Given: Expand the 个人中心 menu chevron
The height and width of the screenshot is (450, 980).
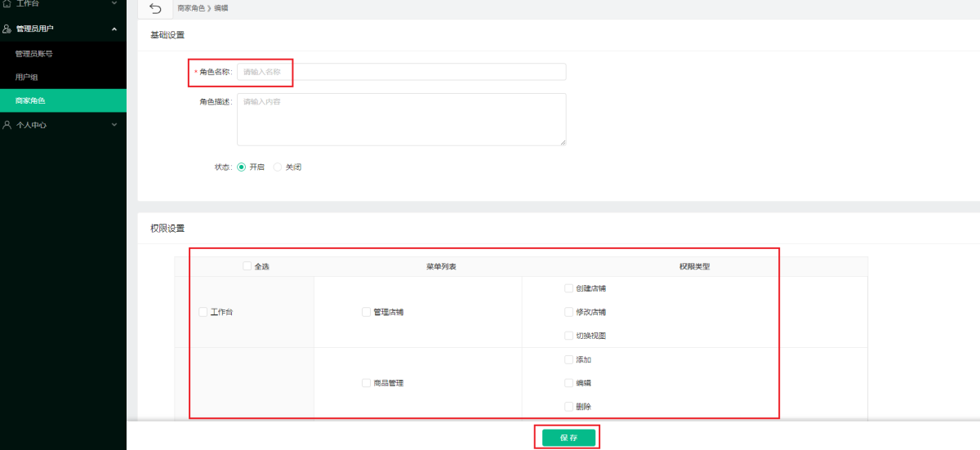Looking at the screenshot, I should (114, 125).
